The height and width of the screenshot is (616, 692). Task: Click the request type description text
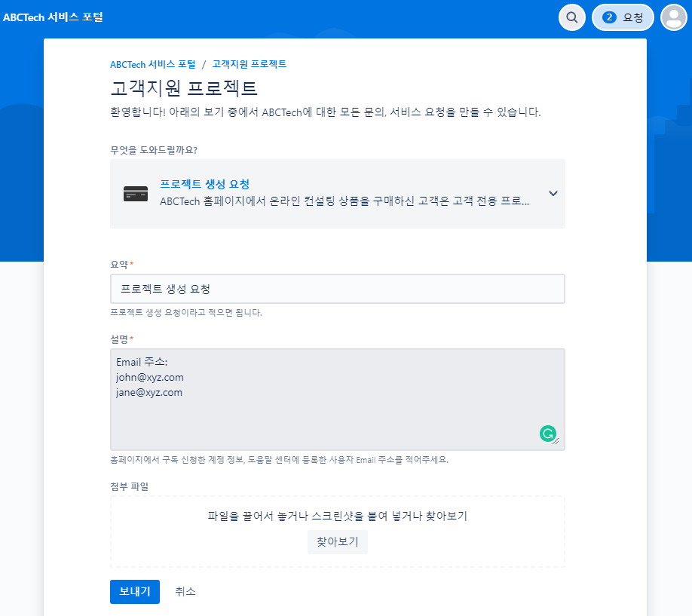pyautogui.click(x=344, y=201)
